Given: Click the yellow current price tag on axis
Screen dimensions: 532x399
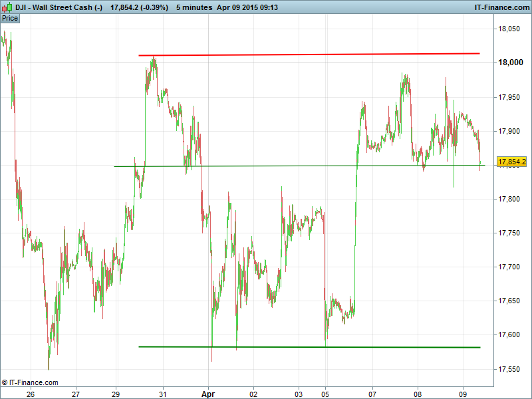Looking at the screenshot, I should tap(511, 162).
